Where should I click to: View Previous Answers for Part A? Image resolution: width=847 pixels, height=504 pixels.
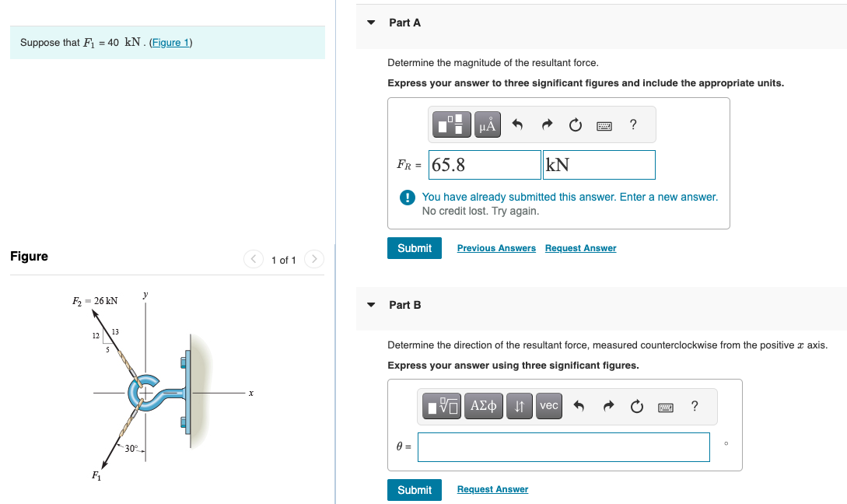pos(495,247)
